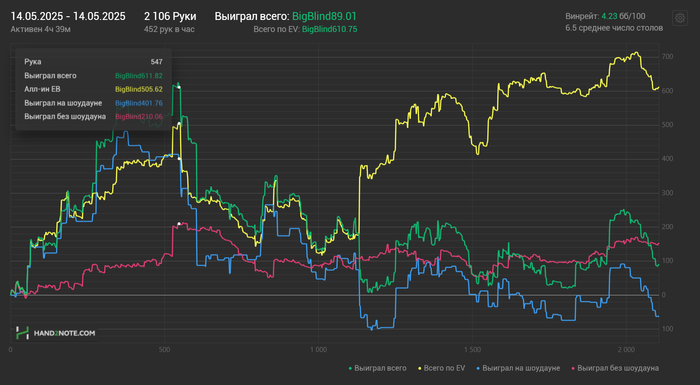This screenshot has width=700, height=385.
Task: Click tooltip 'Алл-ин EB' value BigBlind505.62
Action: point(139,89)
